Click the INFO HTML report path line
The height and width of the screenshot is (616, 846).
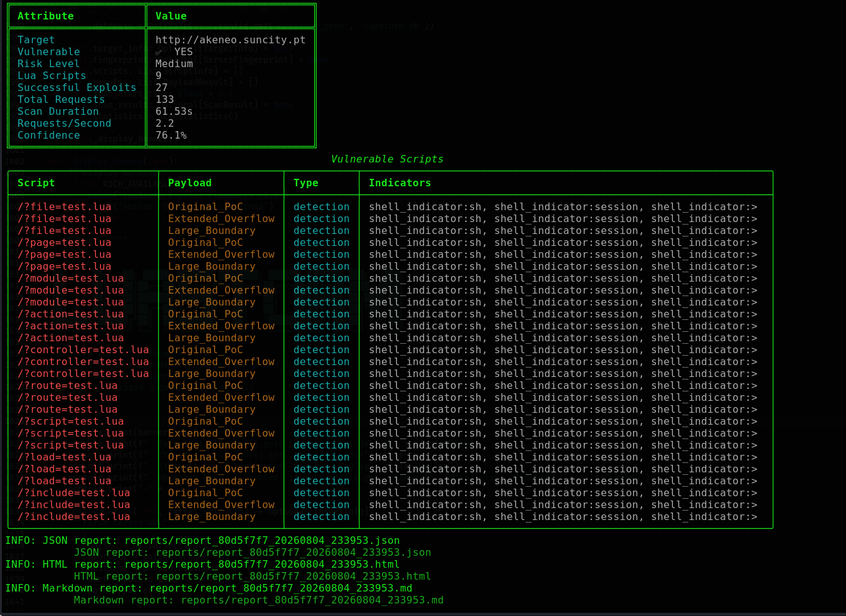[x=202, y=564]
